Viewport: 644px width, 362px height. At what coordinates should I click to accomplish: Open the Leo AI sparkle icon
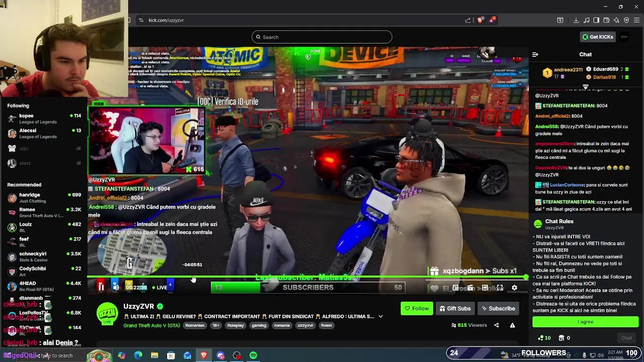[x=616, y=20]
